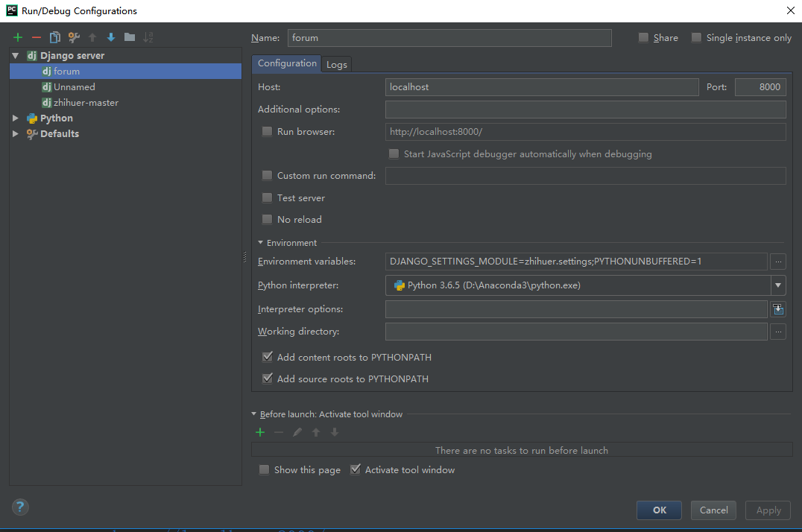Image resolution: width=802 pixels, height=532 pixels.
Task: Add a before launch task
Action: (260, 432)
